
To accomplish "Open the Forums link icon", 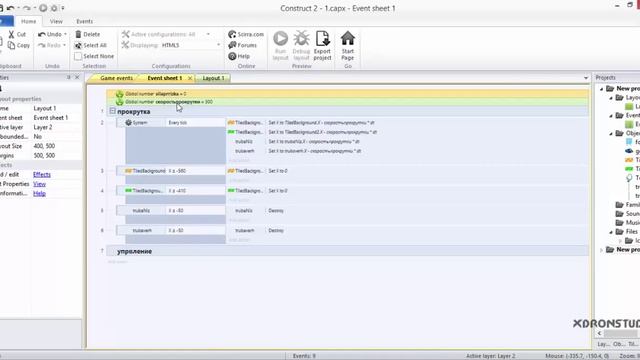I will coord(232,45).
